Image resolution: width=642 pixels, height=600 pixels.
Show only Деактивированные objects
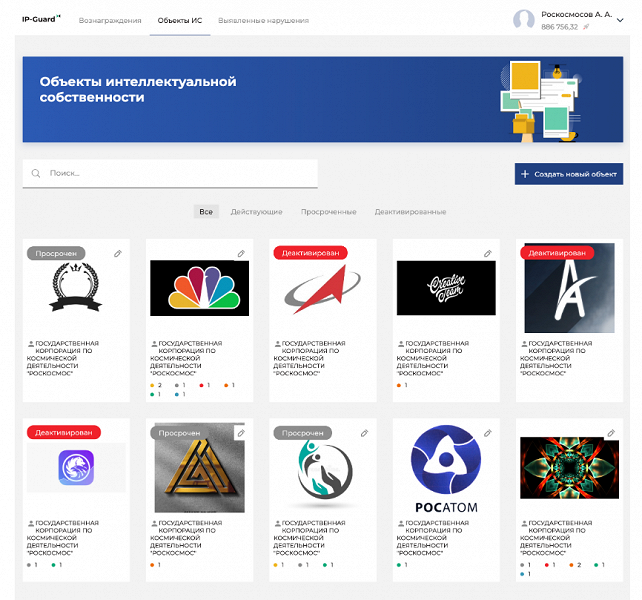click(x=410, y=212)
